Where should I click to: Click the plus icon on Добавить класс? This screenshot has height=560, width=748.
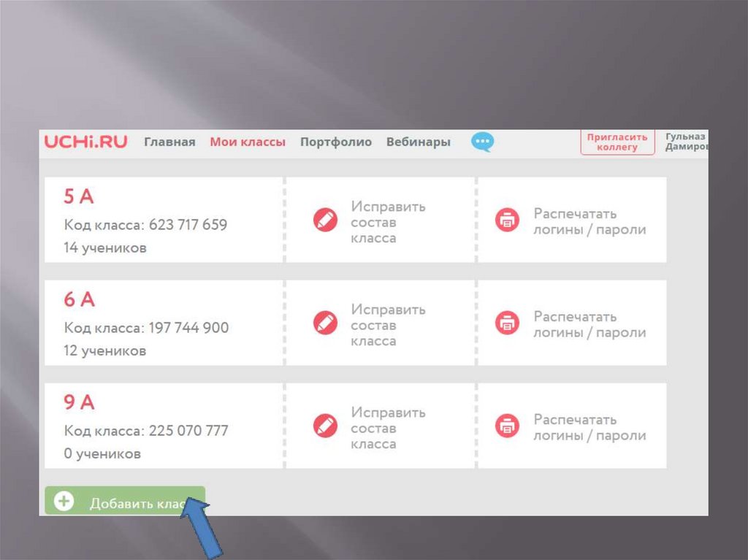[x=64, y=502]
